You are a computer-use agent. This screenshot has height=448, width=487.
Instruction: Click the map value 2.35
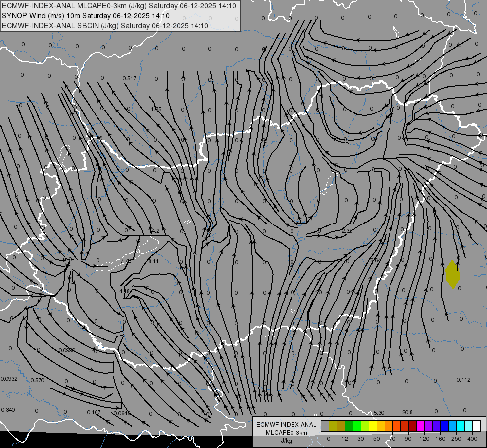pyautogui.click(x=347, y=231)
